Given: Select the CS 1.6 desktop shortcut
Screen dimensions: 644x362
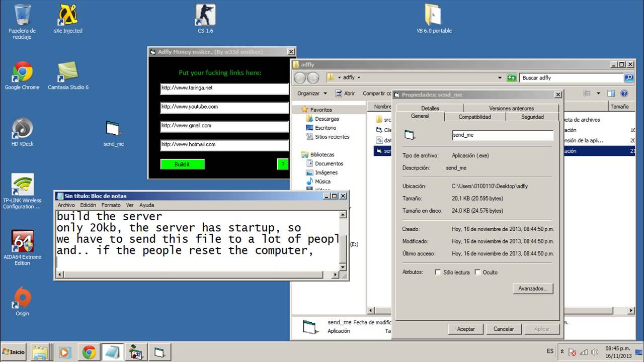Looking at the screenshot, I should pos(205,19).
